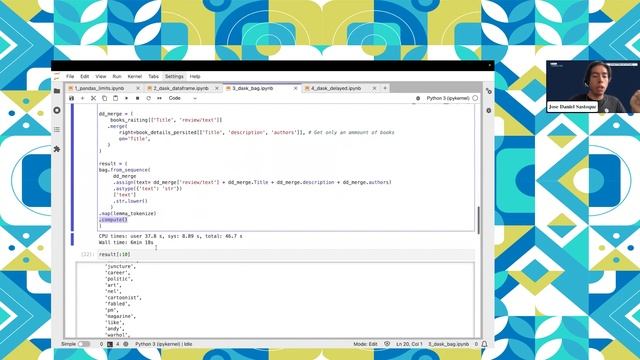The image size is (640, 360).
Task: Open the Help menu
Action: pyautogui.click(x=195, y=76)
